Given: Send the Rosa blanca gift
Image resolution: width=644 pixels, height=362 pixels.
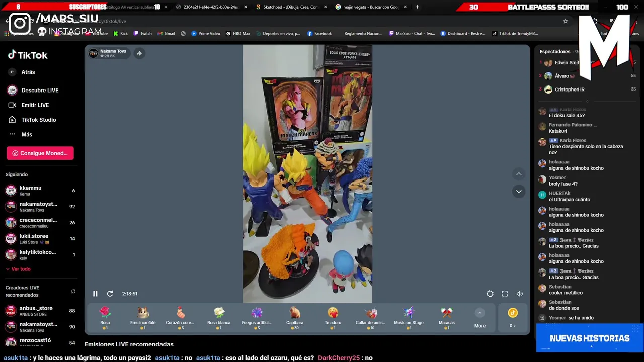Looking at the screenshot, I should click(219, 318).
